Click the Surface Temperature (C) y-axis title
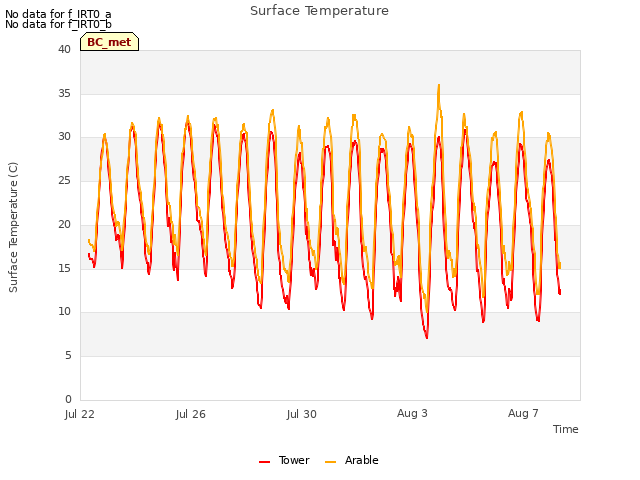This screenshot has width=640, height=480. (x=13, y=227)
